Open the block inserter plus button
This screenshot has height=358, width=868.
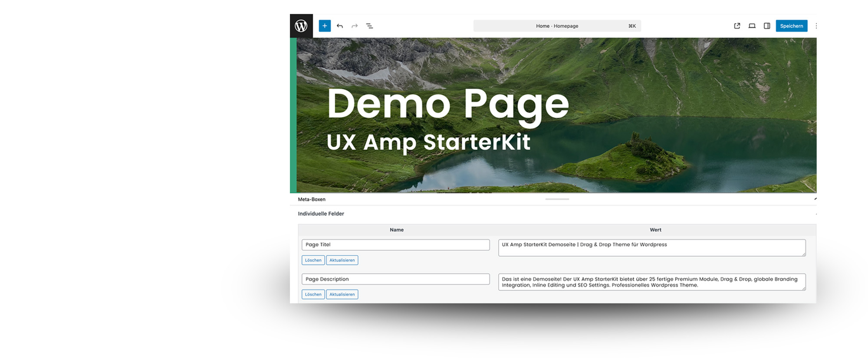pos(325,26)
